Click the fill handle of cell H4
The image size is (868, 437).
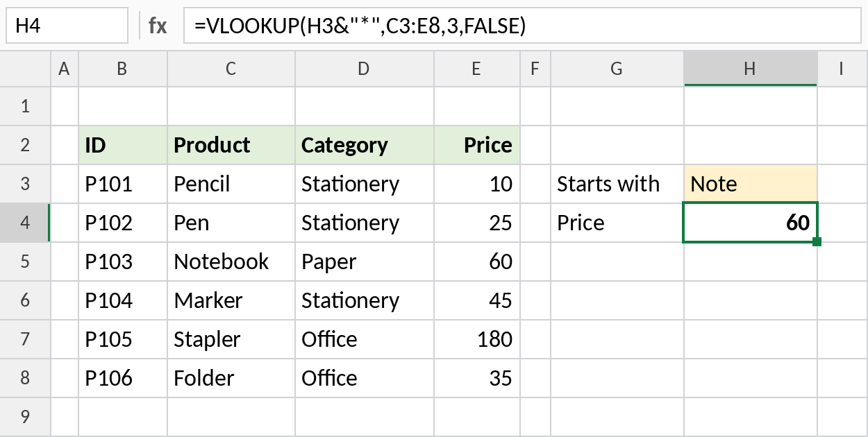pyautogui.click(x=817, y=241)
